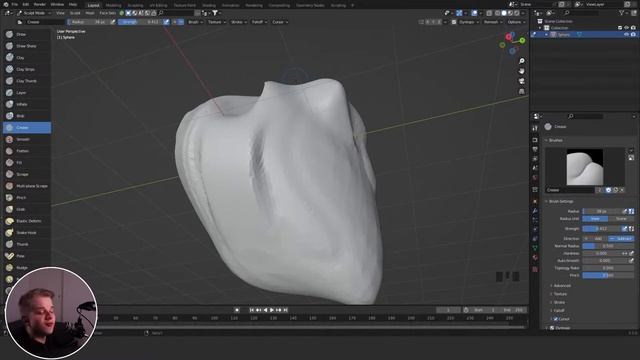Select the Multi-plane Scrape brush
Viewport: 640px width, 360px height.
coord(27,186)
